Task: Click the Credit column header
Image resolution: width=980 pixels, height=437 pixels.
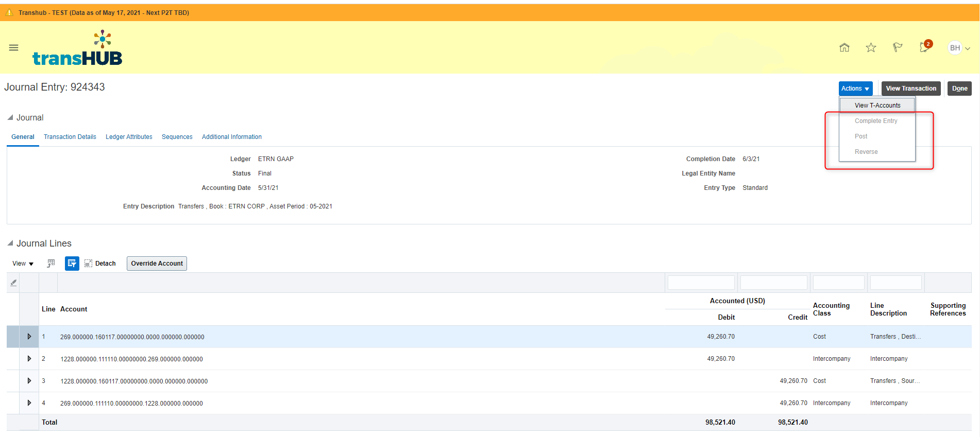Action: (798, 318)
